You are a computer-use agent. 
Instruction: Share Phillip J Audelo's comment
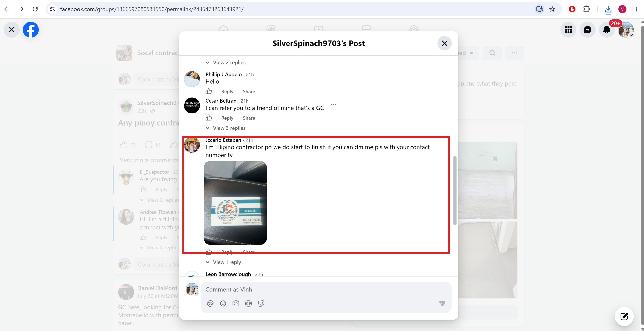[x=249, y=91]
